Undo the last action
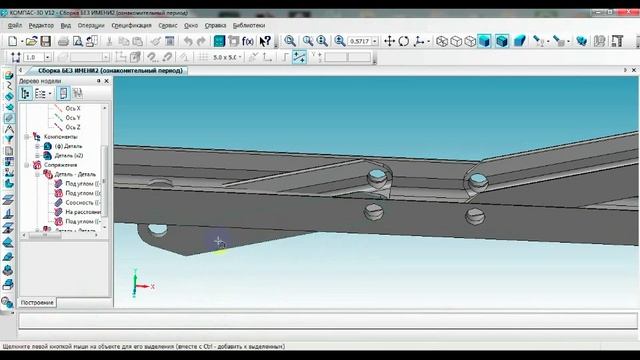Viewport: 640px width, 360px height. (x=188, y=41)
